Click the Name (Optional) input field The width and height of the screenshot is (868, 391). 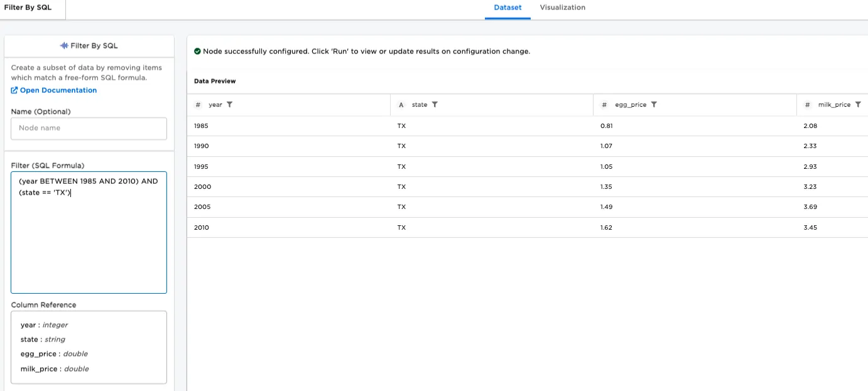[89, 128]
